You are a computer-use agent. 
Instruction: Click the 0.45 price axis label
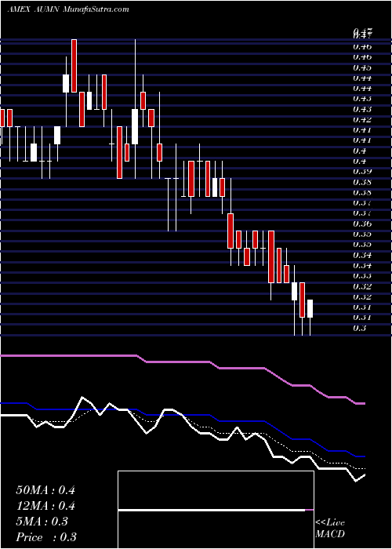tap(362, 67)
